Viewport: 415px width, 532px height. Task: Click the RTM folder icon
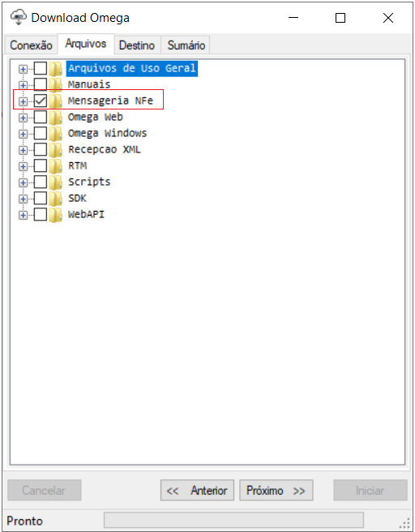[x=55, y=166]
